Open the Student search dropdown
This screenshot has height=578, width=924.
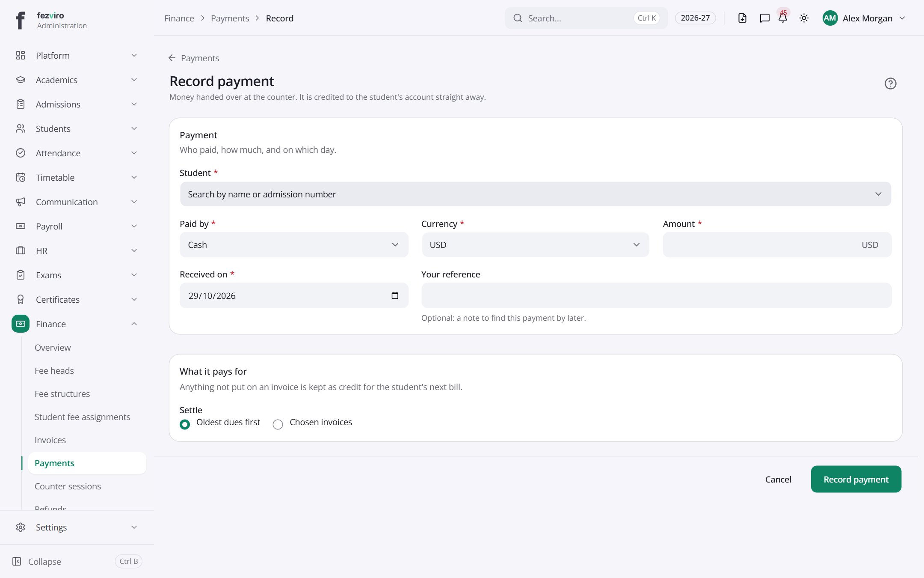click(x=536, y=194)
